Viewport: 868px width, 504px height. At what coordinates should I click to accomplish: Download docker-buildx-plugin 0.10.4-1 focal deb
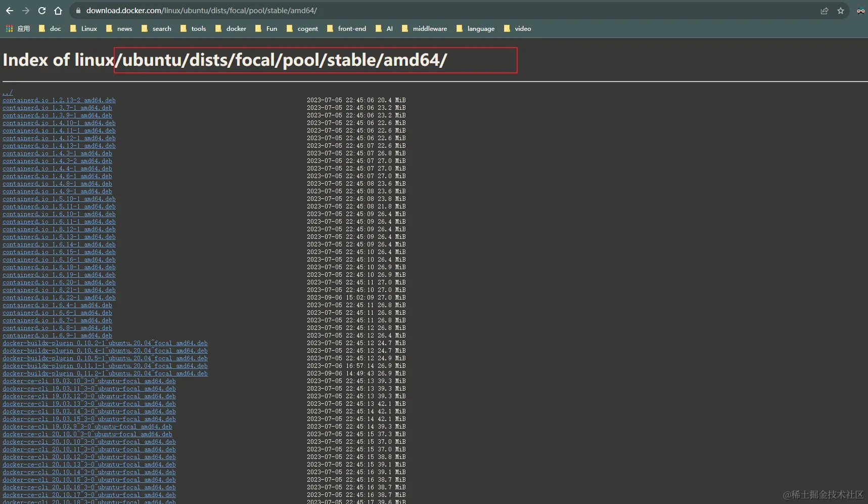pos(105,351)
